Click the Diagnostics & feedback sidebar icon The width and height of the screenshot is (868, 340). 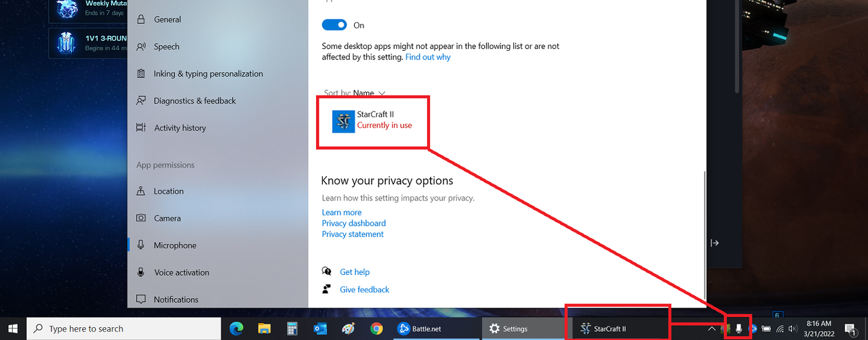click(x=140, y=101)
